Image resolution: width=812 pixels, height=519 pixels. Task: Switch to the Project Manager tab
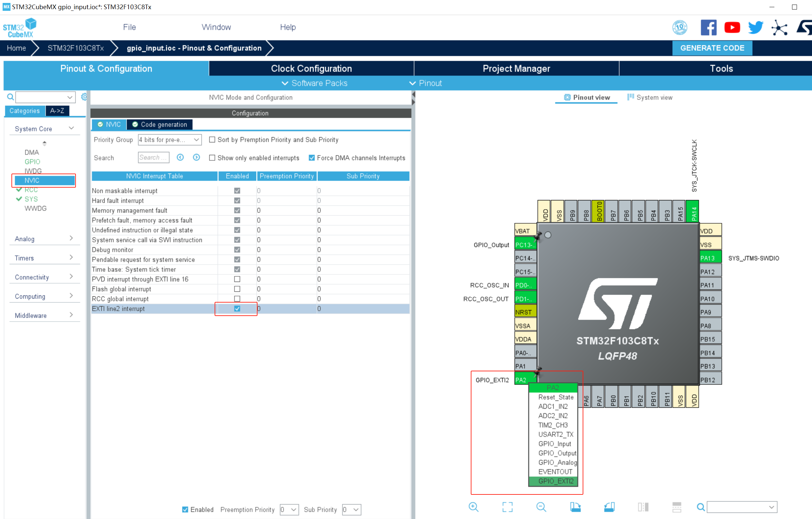pos(516,68)
